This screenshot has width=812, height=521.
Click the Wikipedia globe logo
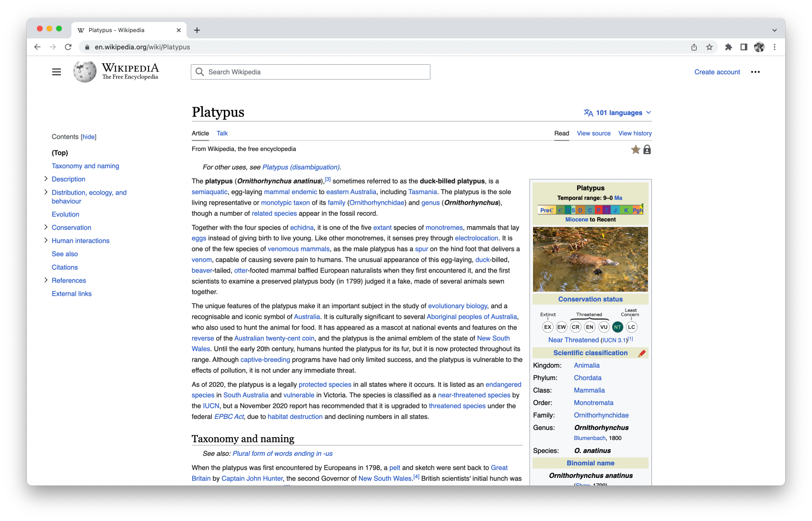pos(84,71)
